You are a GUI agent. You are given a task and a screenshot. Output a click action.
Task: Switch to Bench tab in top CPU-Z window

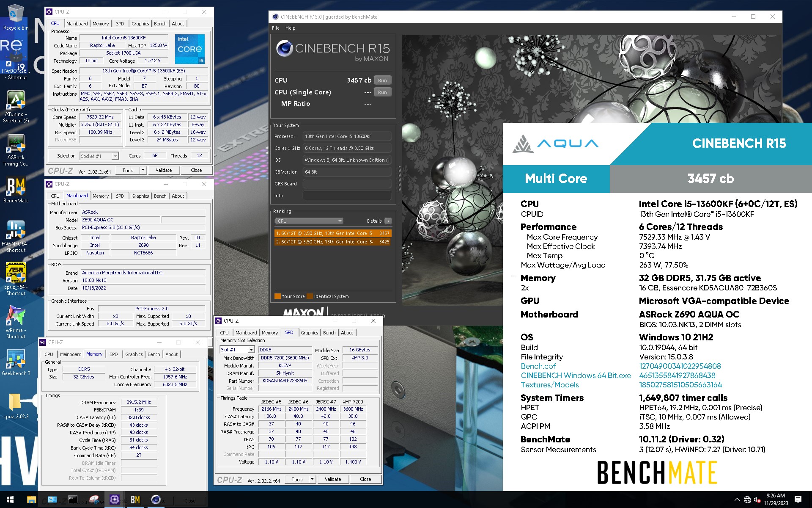click(x=160, y=24)
